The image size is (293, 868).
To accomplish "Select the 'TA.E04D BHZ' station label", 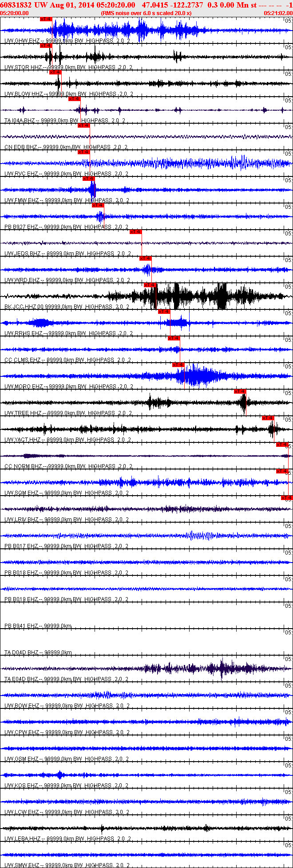I will (x=22, y=679).
